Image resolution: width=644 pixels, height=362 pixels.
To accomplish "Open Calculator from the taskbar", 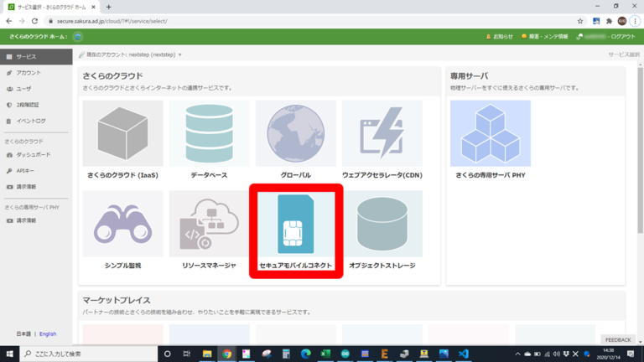I will pyautogui.click(x=286, y=354).
